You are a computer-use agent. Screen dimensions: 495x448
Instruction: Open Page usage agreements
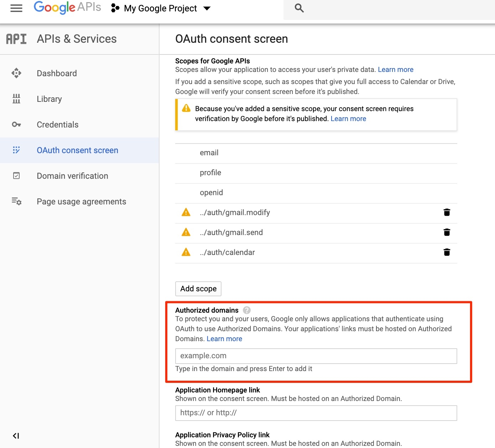point(81,202)
